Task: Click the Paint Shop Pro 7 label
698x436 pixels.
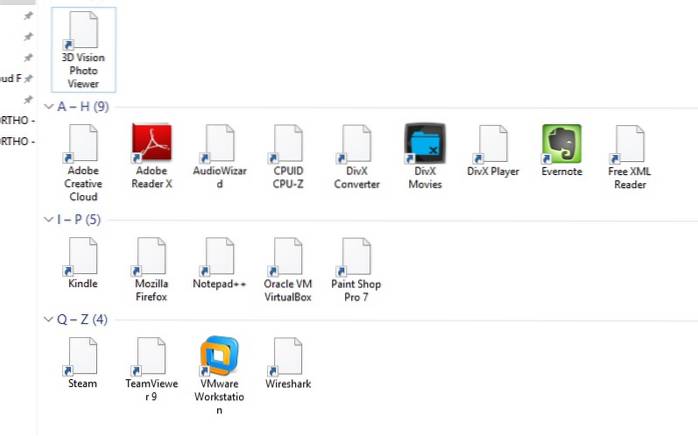Action: 356,290
